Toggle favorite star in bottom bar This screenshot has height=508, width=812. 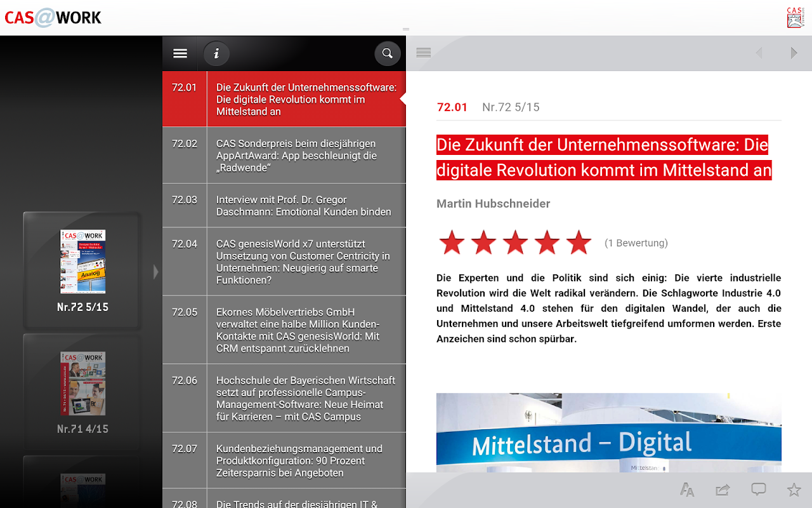794,490
